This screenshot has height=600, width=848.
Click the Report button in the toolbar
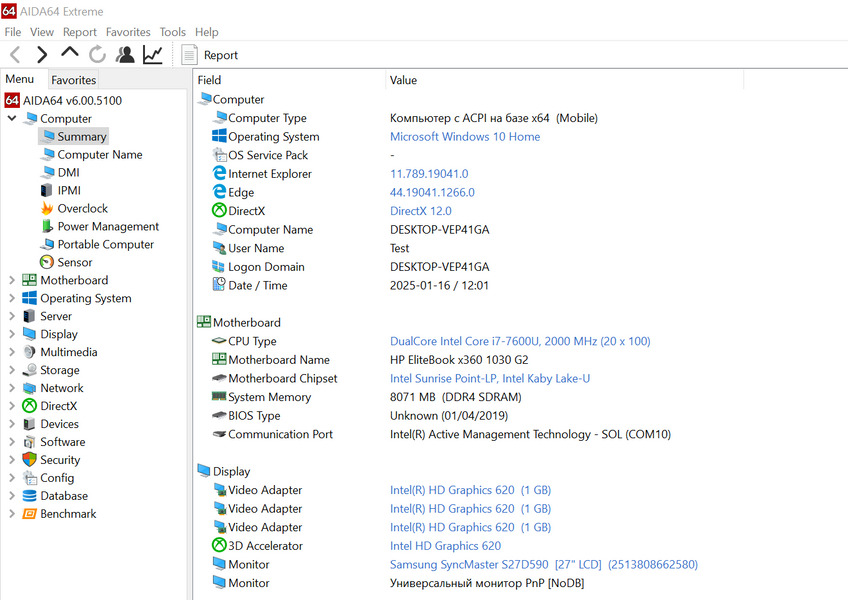coord(209,55)
